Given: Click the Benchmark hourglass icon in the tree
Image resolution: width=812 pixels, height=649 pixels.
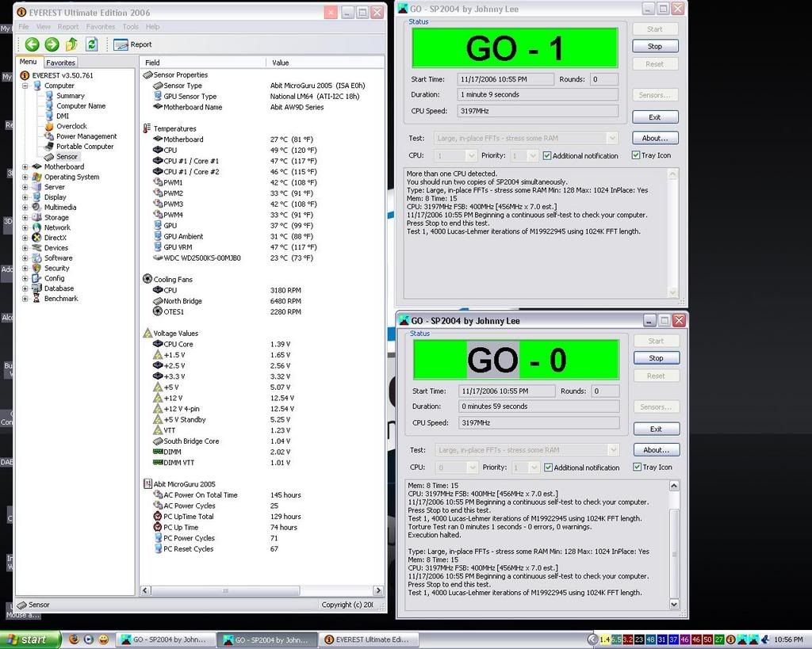Looking at the screenshot, I should pyautogui.click(x=36, y=299).
